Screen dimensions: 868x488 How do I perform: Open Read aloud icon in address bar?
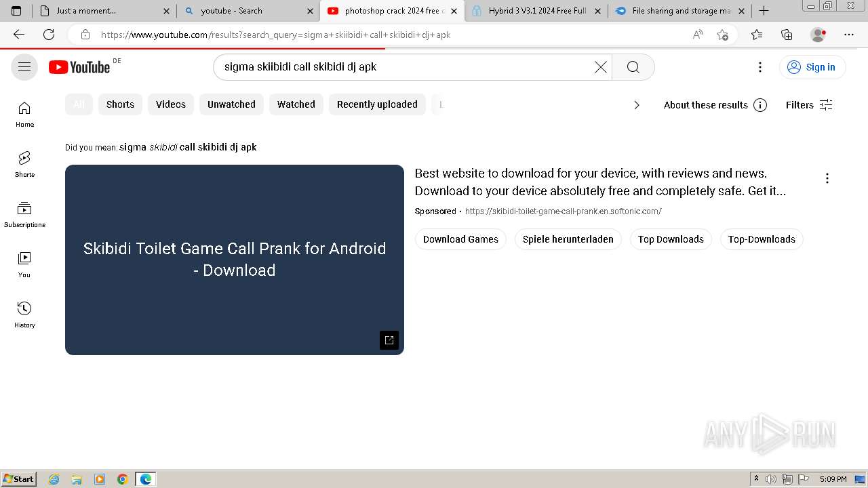click(698, 35)
